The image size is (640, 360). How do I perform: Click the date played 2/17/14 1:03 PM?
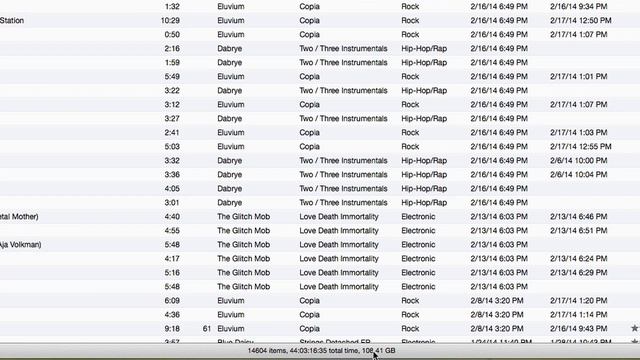point(578,133)
